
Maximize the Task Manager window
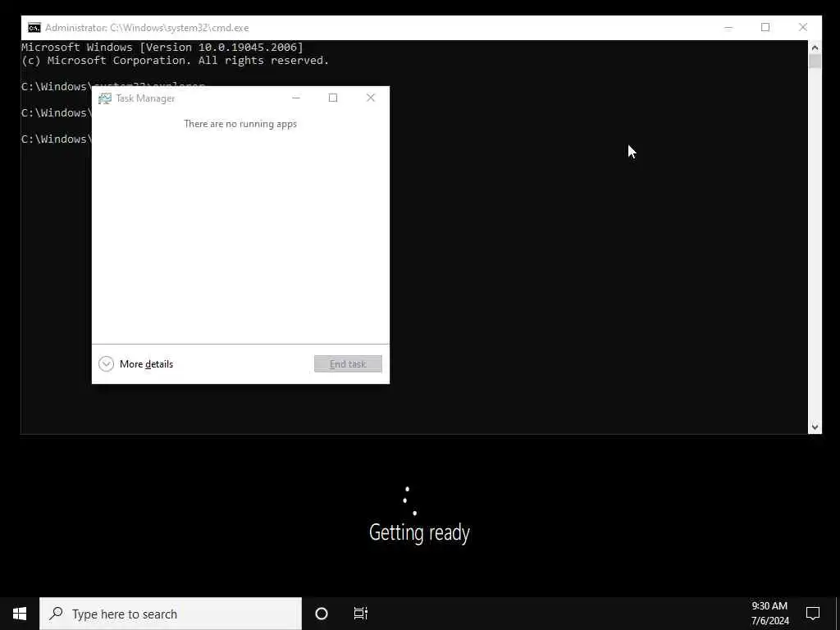click(333, 98)
